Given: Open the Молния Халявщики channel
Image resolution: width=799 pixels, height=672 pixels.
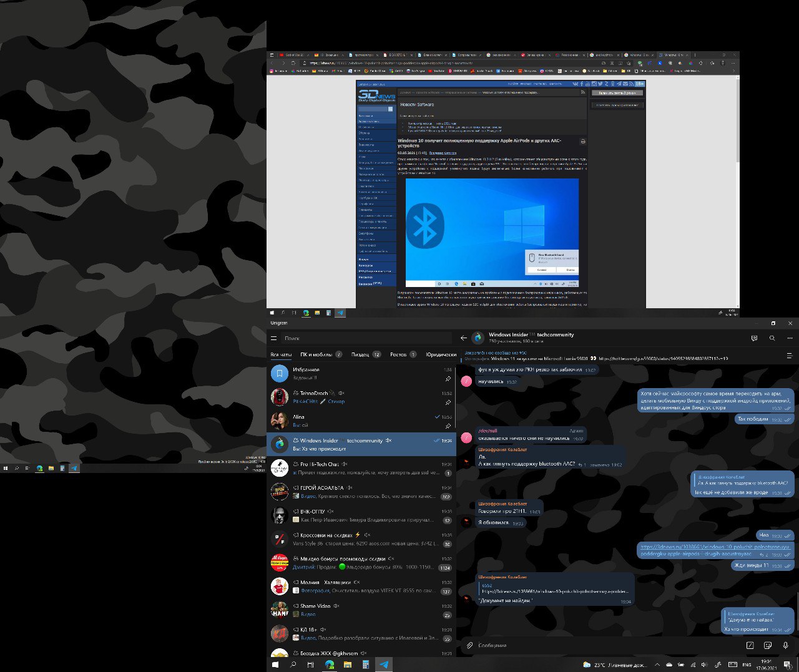Looking at the screenshot, I should [361, 587].
